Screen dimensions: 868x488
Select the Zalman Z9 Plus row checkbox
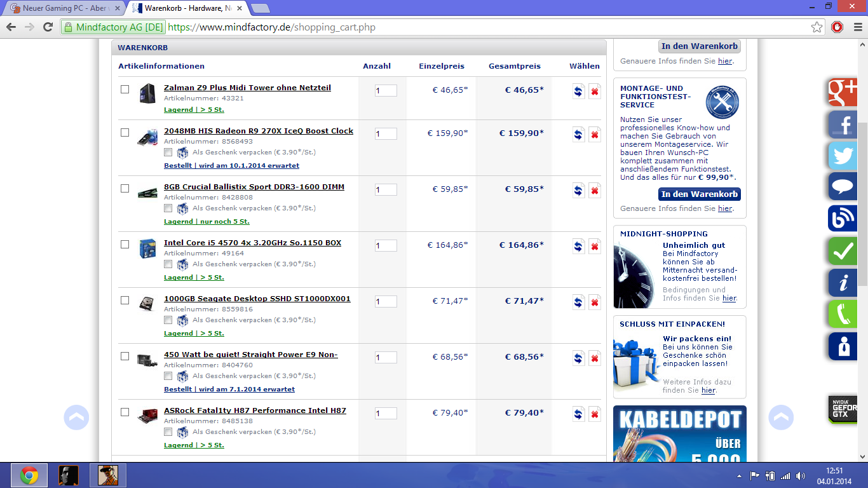point(125,89)
